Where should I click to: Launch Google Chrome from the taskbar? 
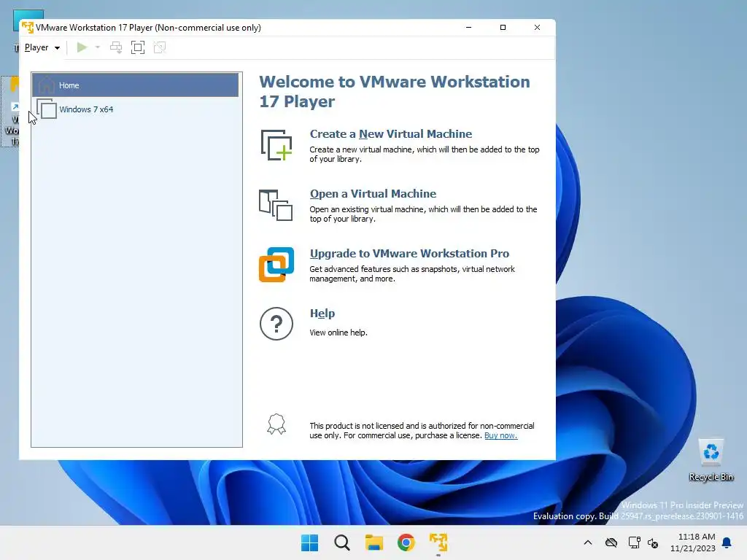[406, 542]
